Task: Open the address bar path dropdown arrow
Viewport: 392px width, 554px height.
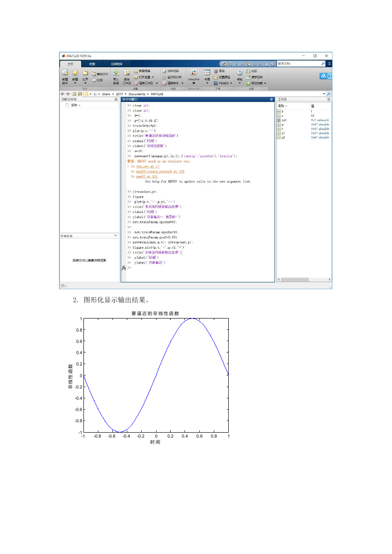Action: pos(324,94)
